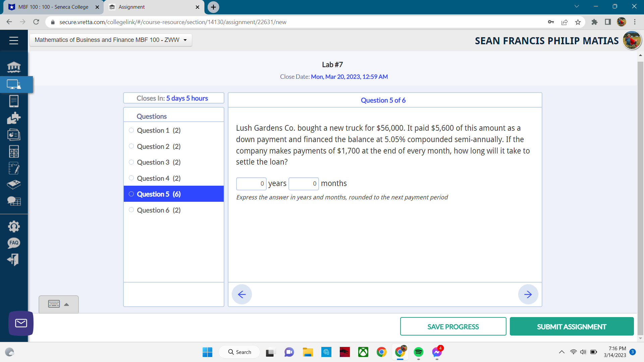Viewport: 644px width, 362px height.
Task: Expand the on-screen keyboard panel arrow
Action: [x=66, y=304]
